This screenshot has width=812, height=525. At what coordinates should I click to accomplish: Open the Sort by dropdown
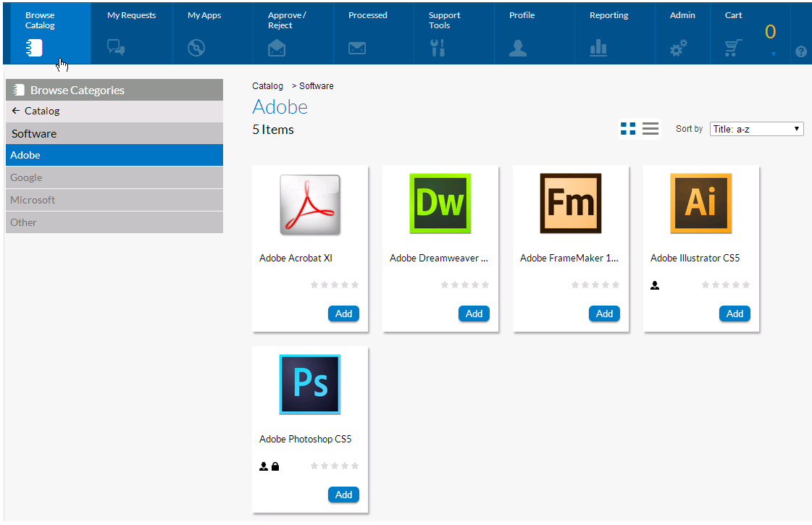756,128
